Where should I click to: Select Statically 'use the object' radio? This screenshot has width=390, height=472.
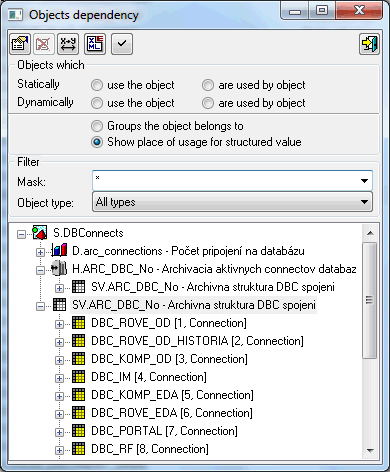[x=97, y=85]
